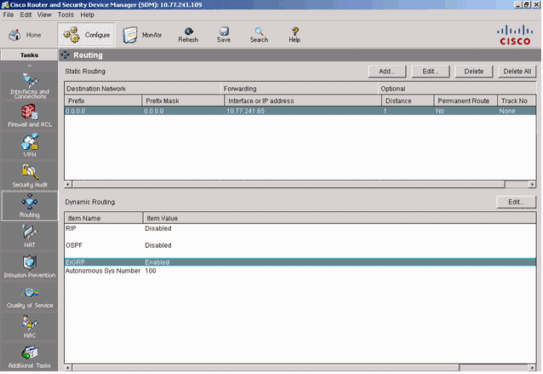Open the Security Audit task
543x374 pixels.
pyautogui.click(x=29, y=176)
